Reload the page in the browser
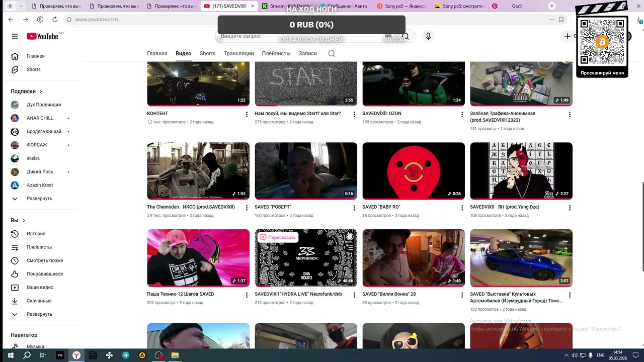The image size is (644, 362). pyautogui.click(x=54, y=19)
